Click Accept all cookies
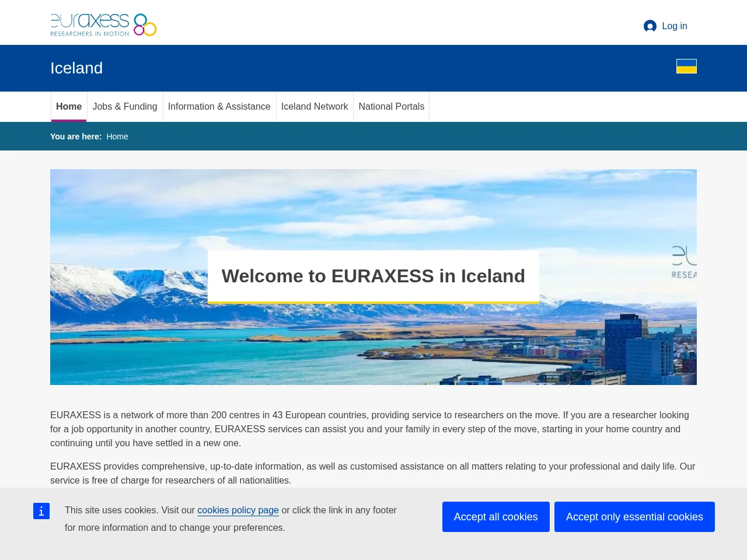This screenshot has width=747, height=560. (496, 517)
